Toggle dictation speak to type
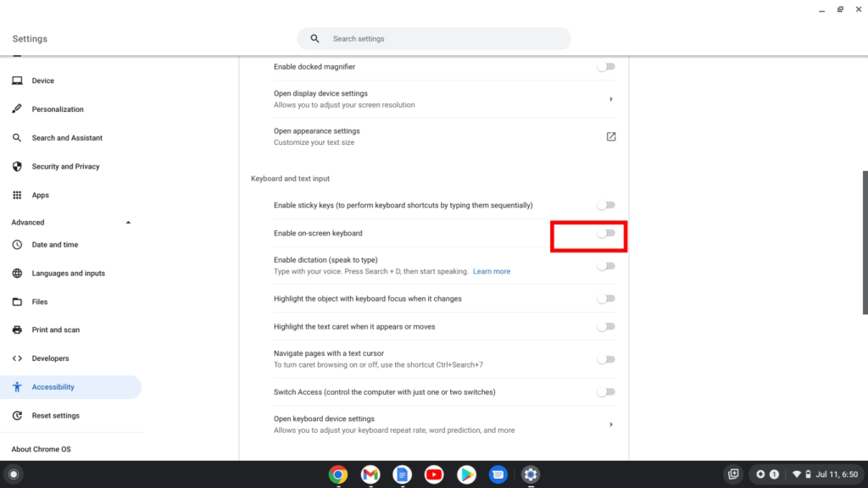The width and height of the screenshot is (868, 488). point(605,266)
